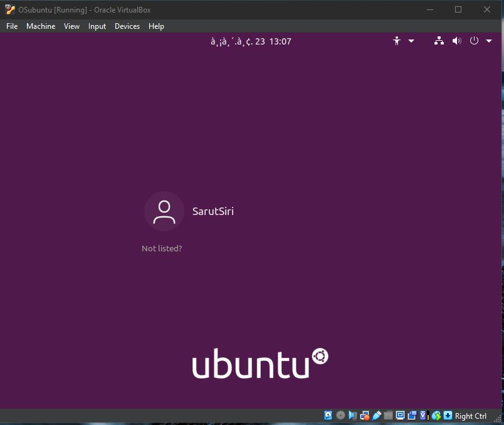Screen dimensions: 504x425
Task: Open the audio indicator in VirtualBox status bar
Action: coord(352,416)
